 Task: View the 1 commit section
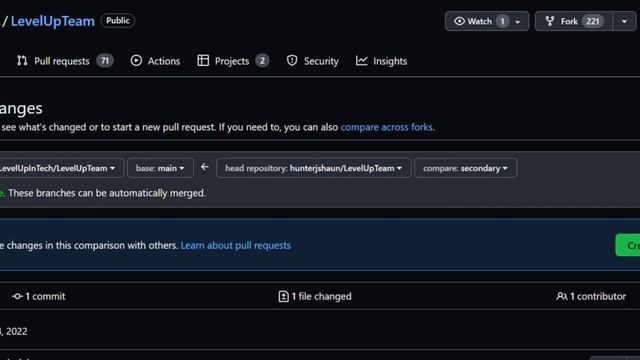[39, 296]
